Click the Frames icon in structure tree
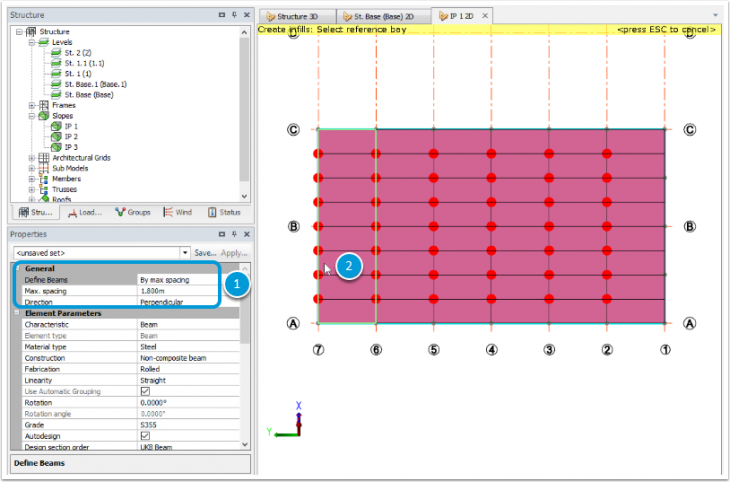Screen dimensions: 730x482 tap(44, 105)
